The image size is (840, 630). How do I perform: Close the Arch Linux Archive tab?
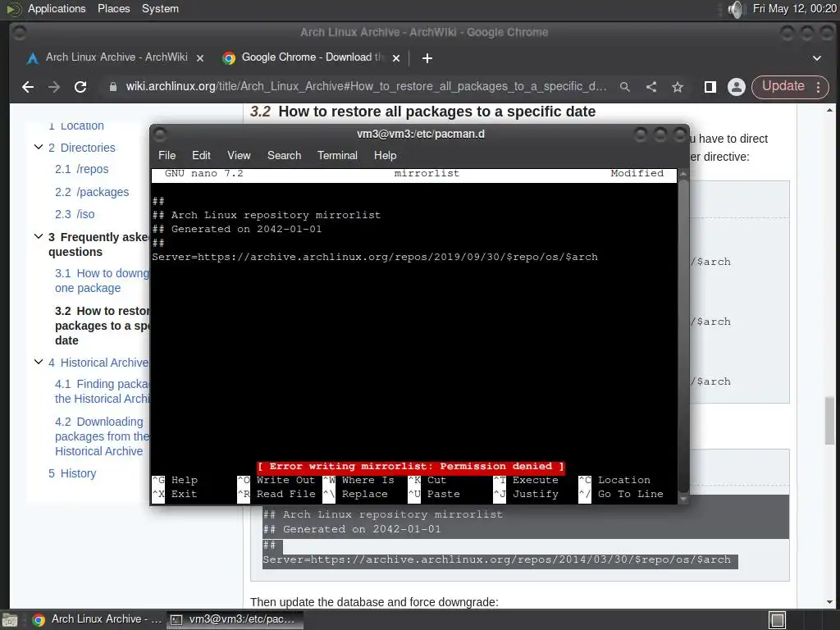click(x=200, y=58)
